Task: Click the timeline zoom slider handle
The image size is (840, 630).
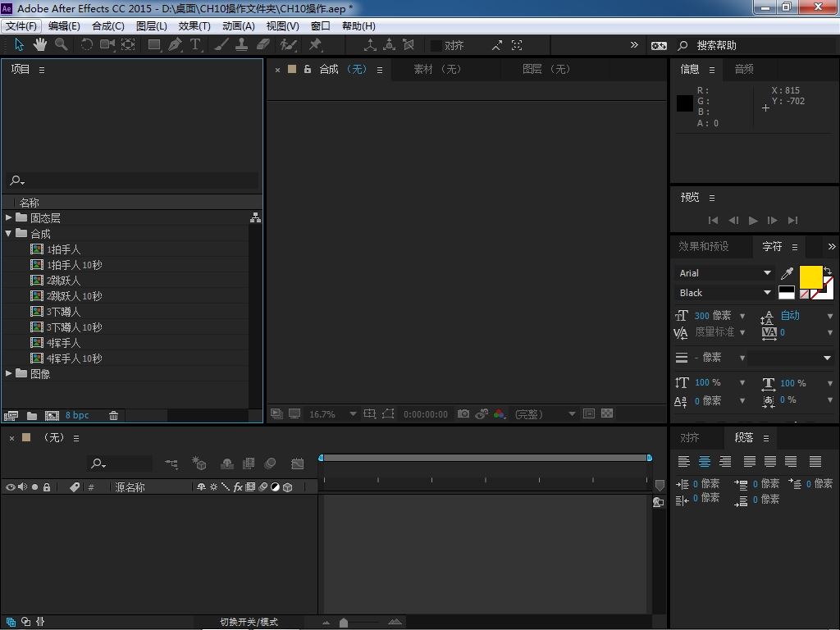Action: coord(344,623)
